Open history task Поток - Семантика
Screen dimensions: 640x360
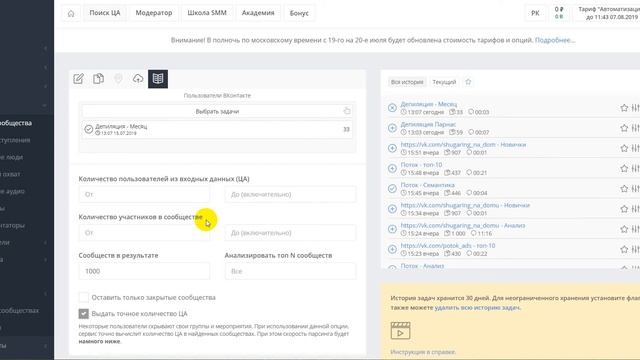(427, 185)
